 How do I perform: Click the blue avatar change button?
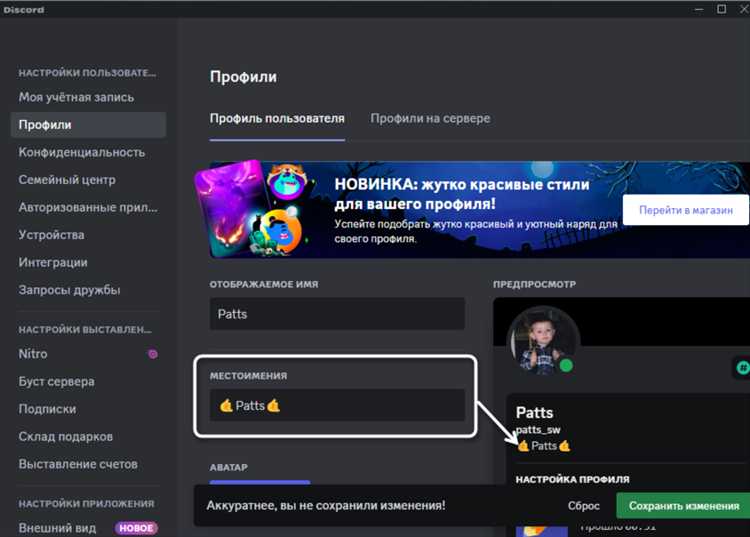260,482
